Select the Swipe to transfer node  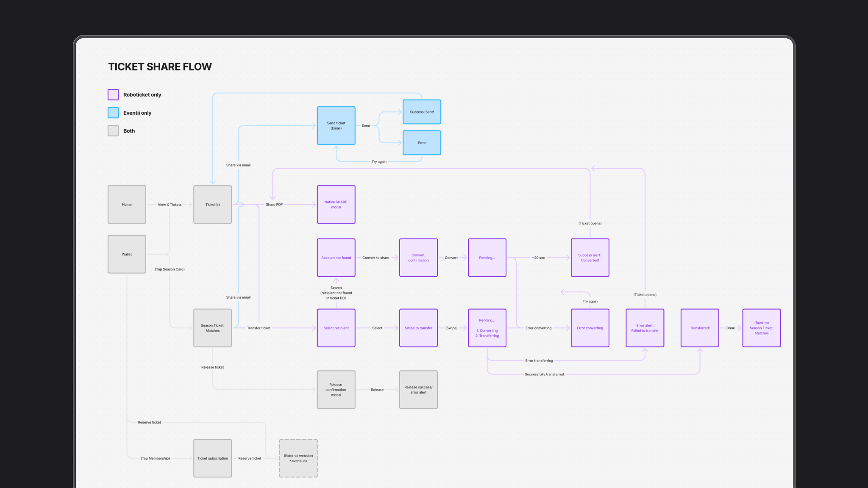click(x=418, y=328)
